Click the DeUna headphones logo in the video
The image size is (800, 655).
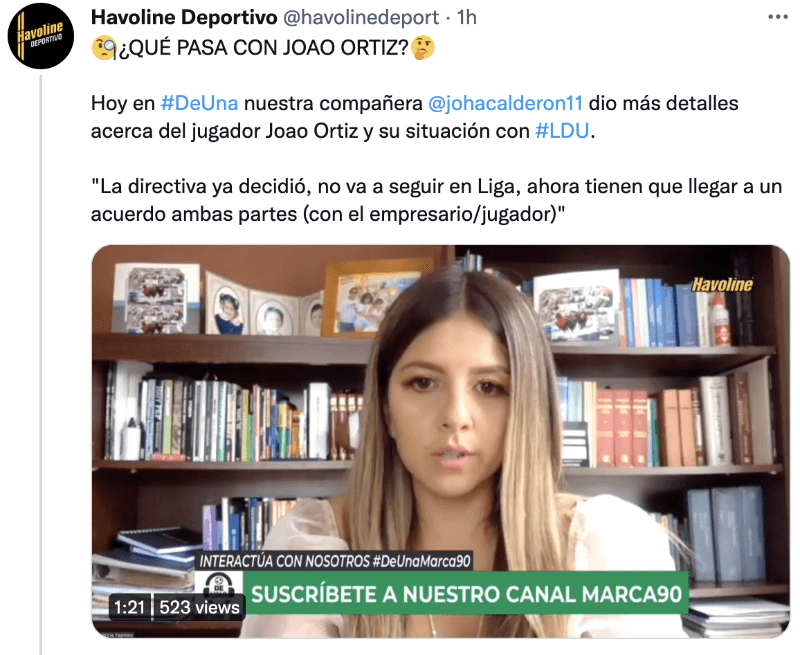219,588
